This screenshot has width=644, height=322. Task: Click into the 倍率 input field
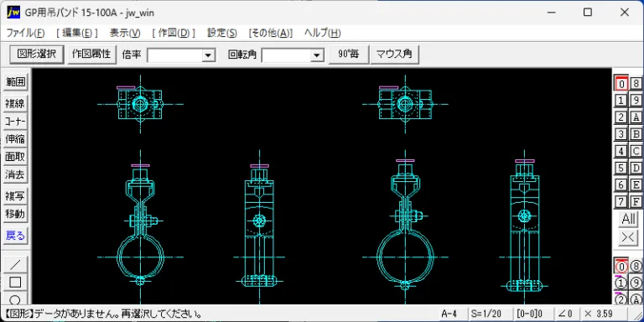174,55
